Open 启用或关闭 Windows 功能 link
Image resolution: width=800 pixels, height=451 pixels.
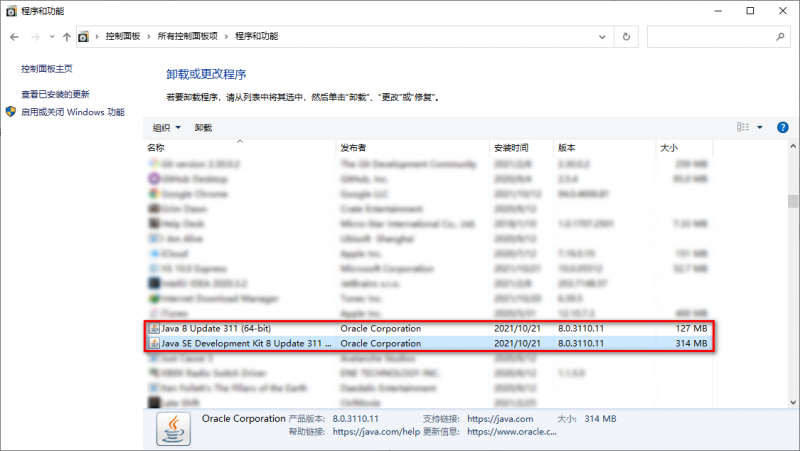[72, 112]
